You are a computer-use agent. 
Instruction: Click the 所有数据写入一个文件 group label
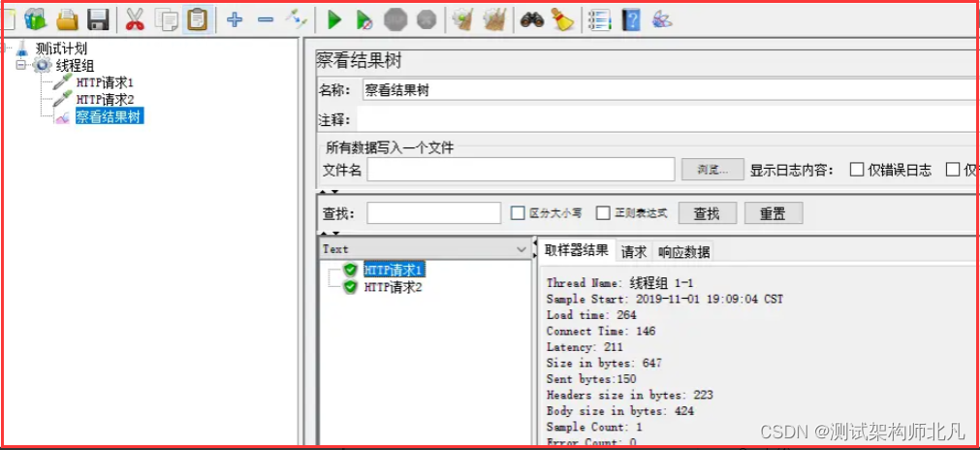click(390, 148)
